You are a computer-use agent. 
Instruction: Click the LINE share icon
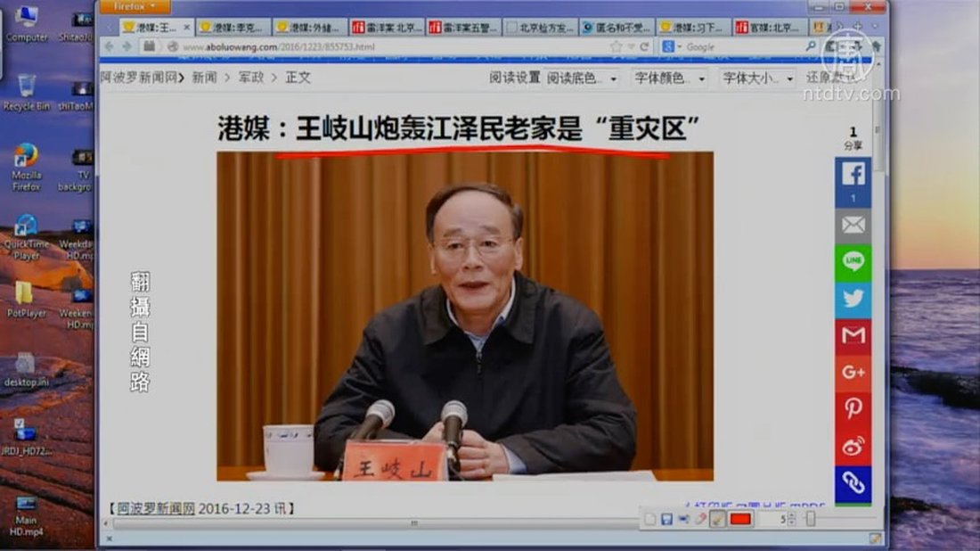(853, 263)
